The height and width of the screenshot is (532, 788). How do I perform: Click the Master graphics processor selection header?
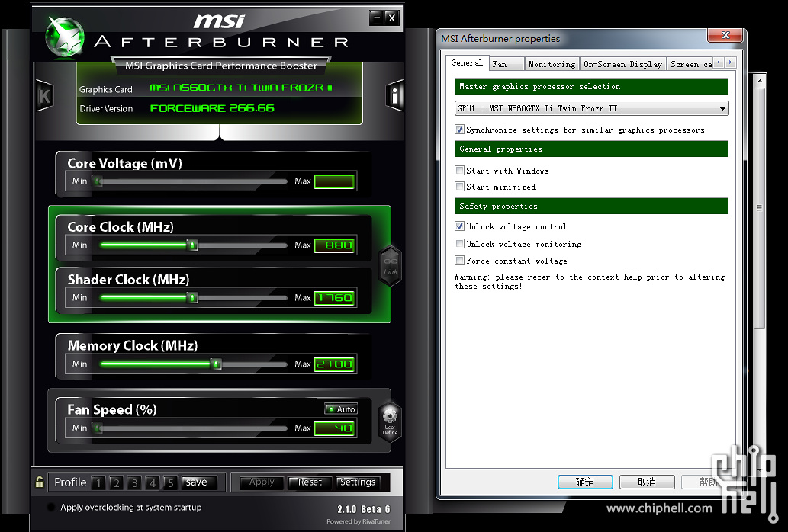coord(591,86)
